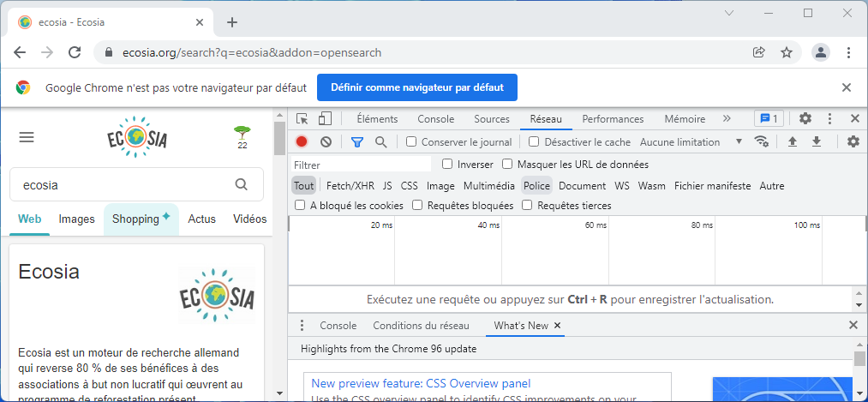Check Requêtes tierces option
Image resolution: width=868 pixels, height=402 pixels.
(528, 206)
